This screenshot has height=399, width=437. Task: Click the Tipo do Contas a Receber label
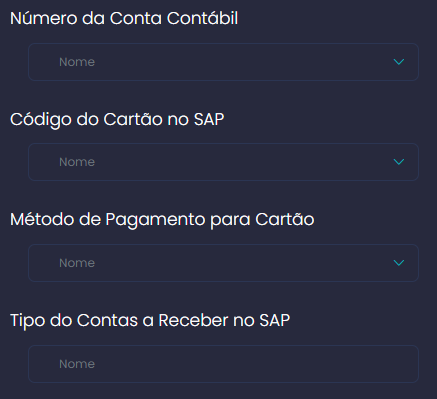[150, 321]
